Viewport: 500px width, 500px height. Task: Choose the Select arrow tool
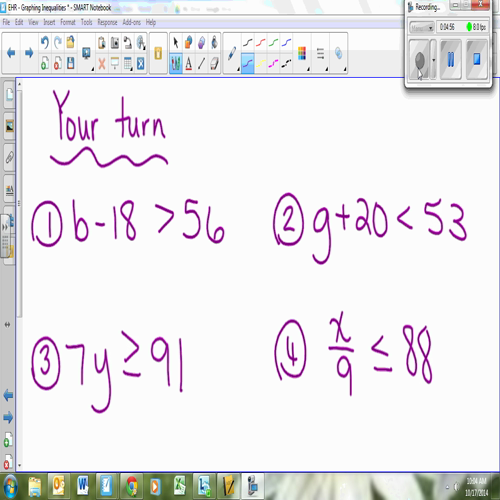(176, 42)
